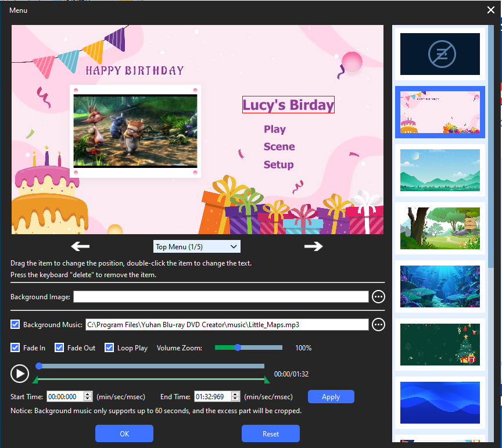Select the no-menu template thumbnail
Screen dimensions: 502x448
(x=440, y=54)
